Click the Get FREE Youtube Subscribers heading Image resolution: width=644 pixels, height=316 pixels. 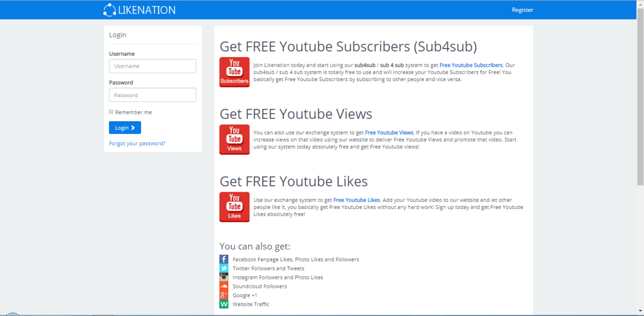click(x=348, y=46)
